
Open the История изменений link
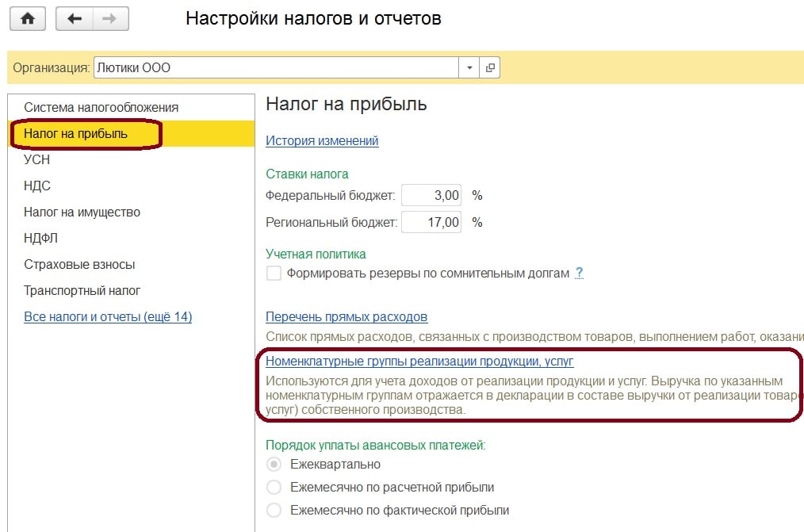(322, 141)
